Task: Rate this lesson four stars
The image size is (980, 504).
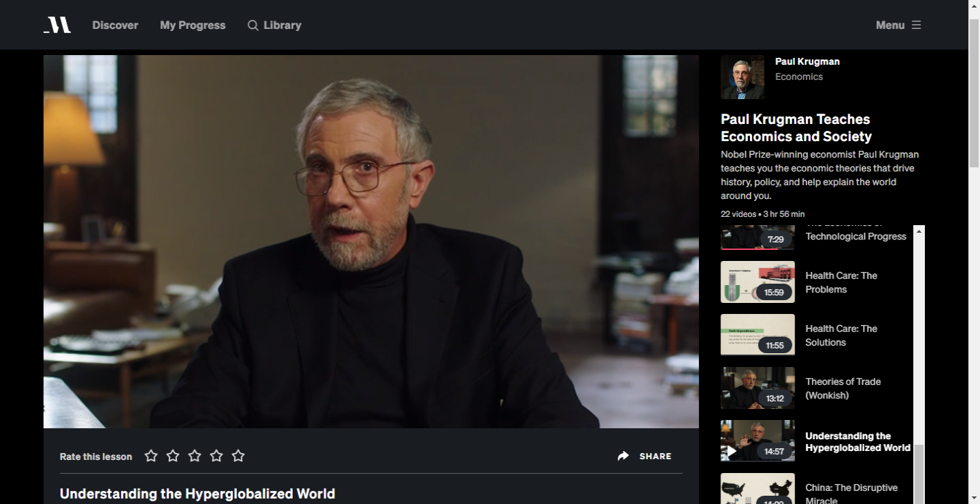Action: [216, 456]
